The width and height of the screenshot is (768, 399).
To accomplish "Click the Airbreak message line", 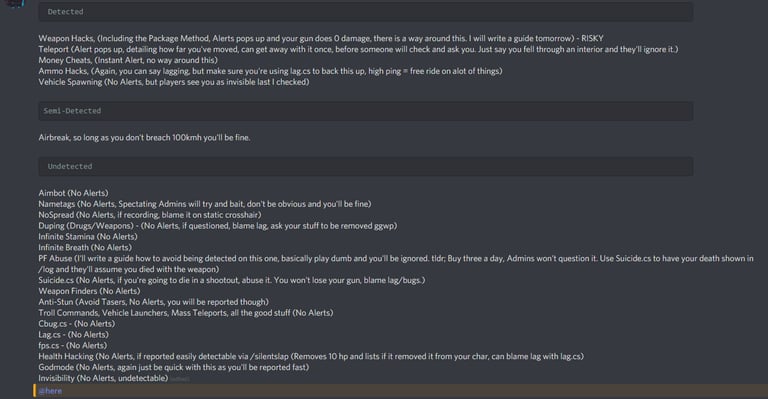I will pos(144,138).
